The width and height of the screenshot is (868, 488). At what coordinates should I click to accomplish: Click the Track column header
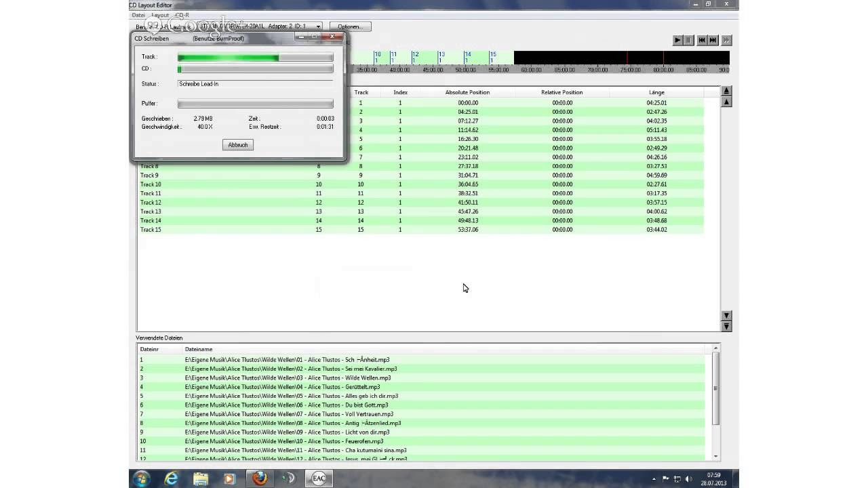(361, 92)
